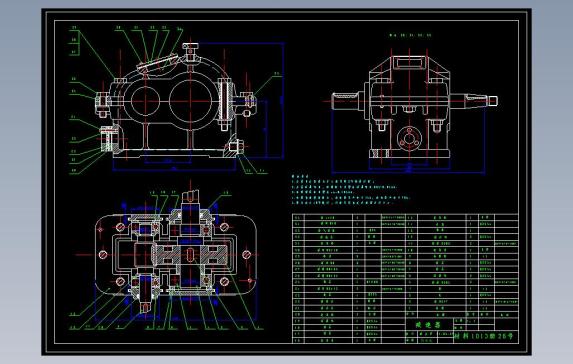This screenshot has width=573, height=364.
Task: Click the hatched large gear in plan view
Action: point(190,255)
